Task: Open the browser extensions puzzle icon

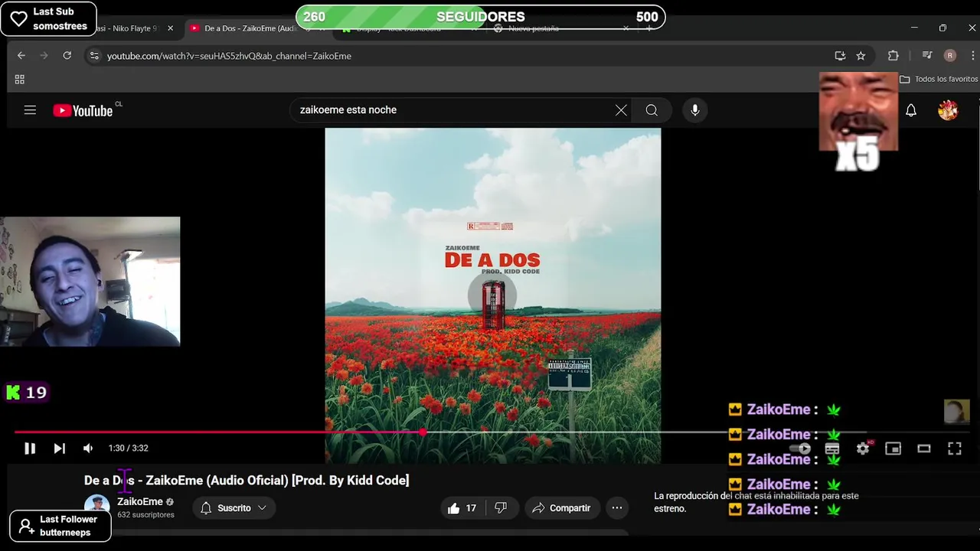Action: (893, 56)
